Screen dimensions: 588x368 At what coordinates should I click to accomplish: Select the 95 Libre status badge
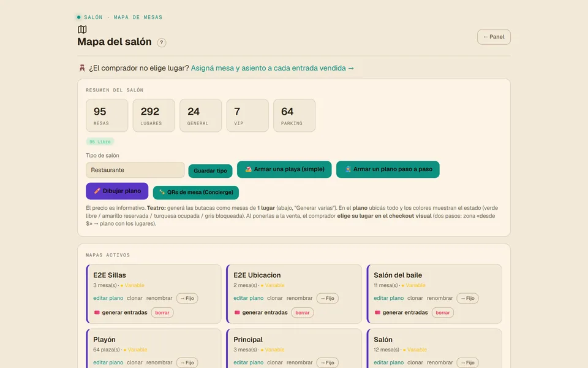coord(100,142)
